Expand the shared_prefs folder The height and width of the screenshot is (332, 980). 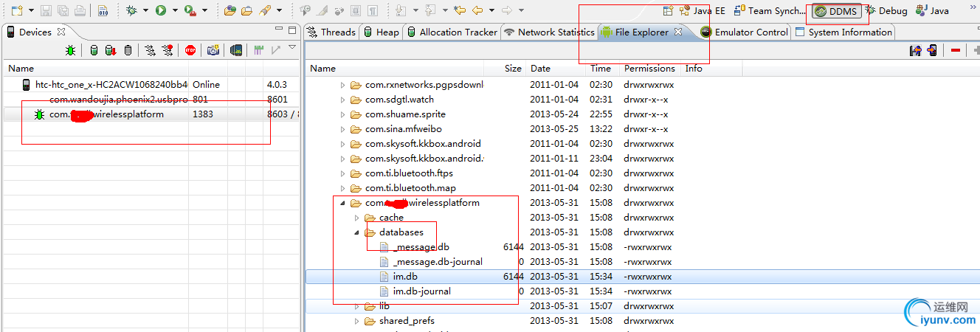[x=356, y=321]
